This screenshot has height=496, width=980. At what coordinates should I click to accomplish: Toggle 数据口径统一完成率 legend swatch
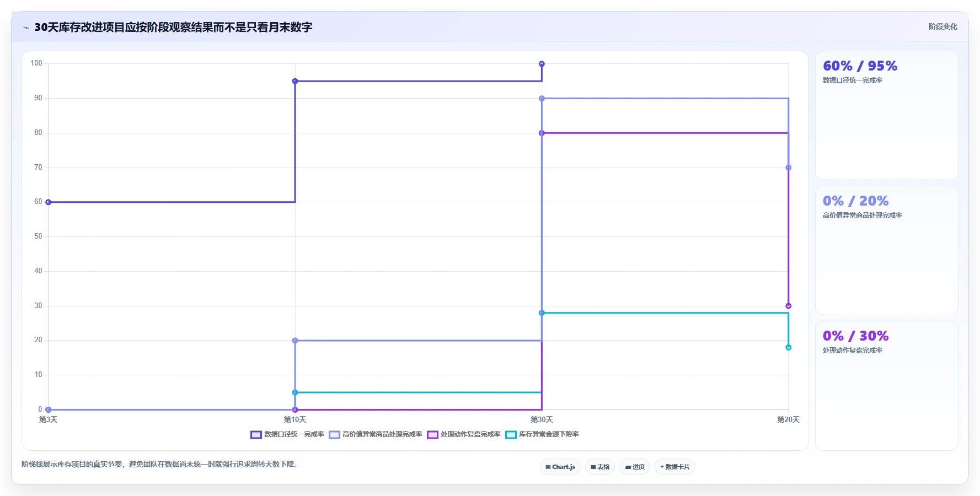pyautogui.click(x=256, y=435)
